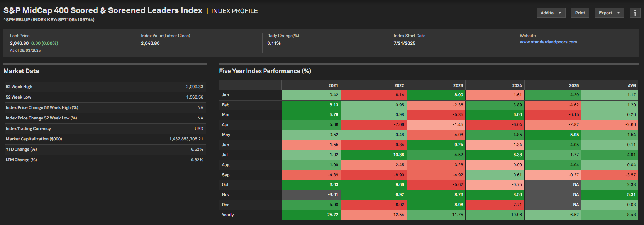Click the INDEX PROFILE label
This screenshot has width=644, height=225.
(x=234, y=11)
